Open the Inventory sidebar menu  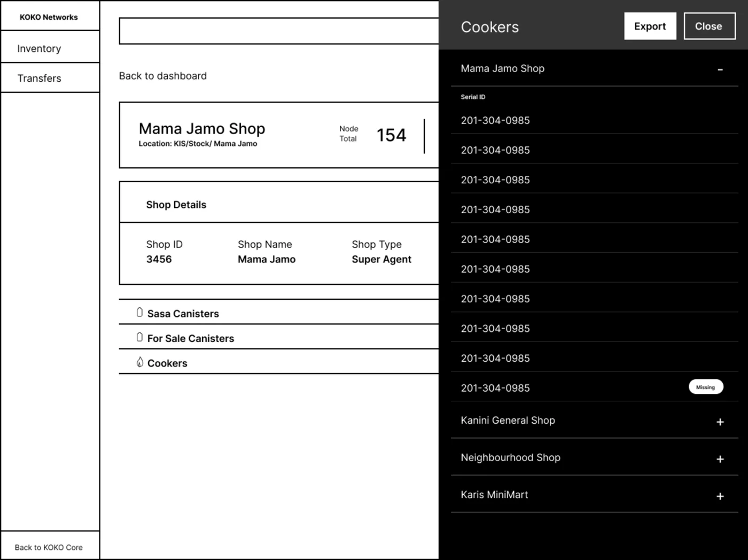(50, 47)
